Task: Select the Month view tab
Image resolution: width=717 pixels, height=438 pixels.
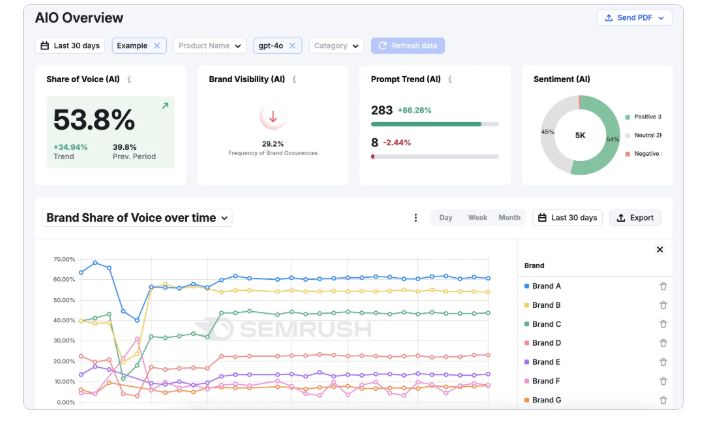Action: pyautogui.click(x=509, y=218)
